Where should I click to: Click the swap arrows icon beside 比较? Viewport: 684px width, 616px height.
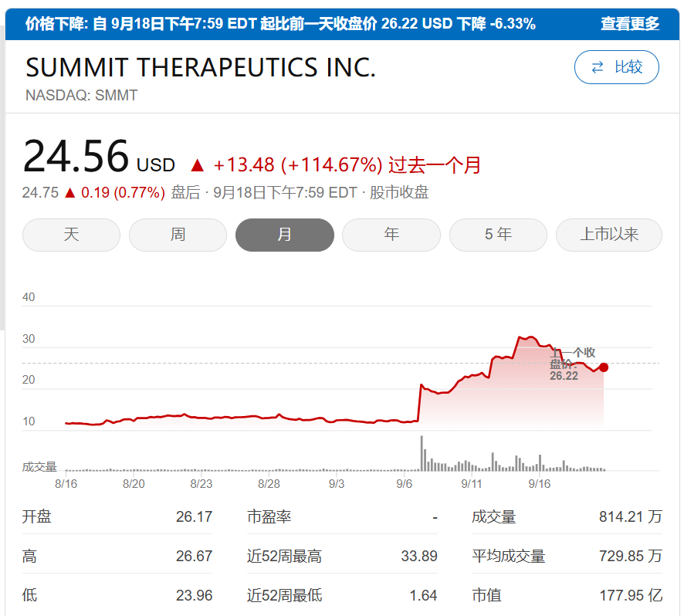coord(598,67)
